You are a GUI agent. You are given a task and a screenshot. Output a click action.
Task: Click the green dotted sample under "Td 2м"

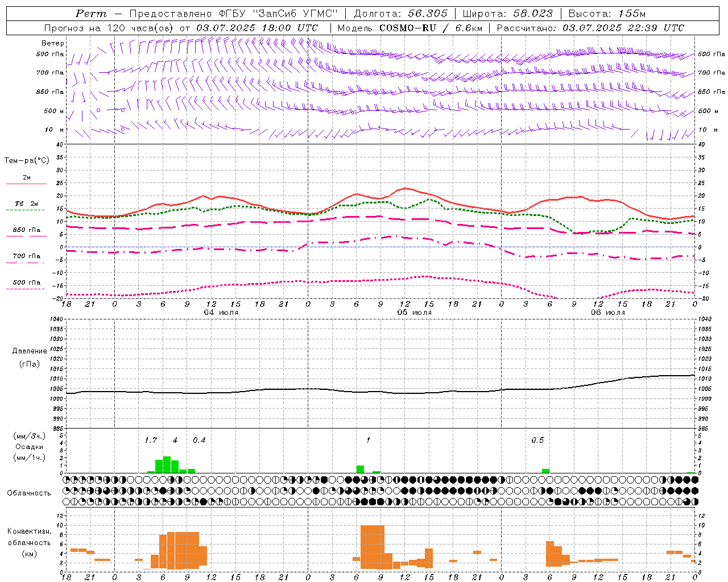[x=25, y=210]
